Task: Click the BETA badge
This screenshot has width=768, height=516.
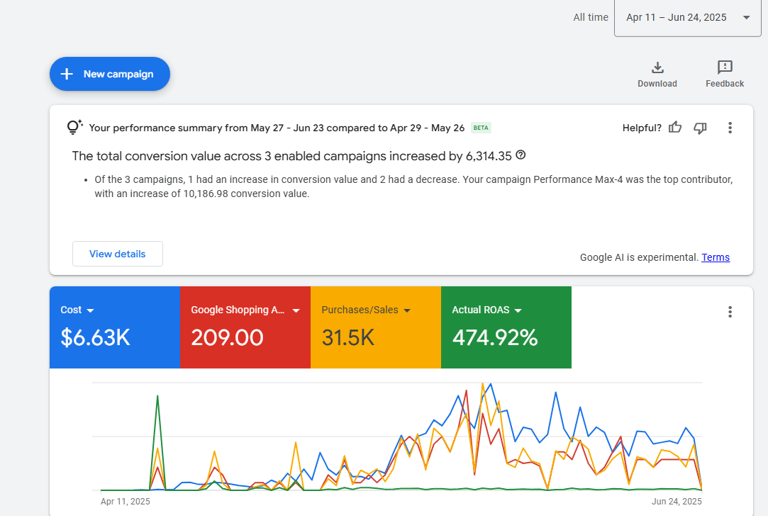Action: 481,128
